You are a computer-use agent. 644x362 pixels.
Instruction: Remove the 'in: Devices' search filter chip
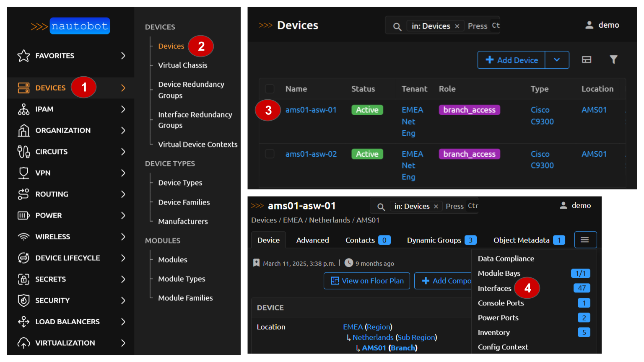[x=457, y=26]
